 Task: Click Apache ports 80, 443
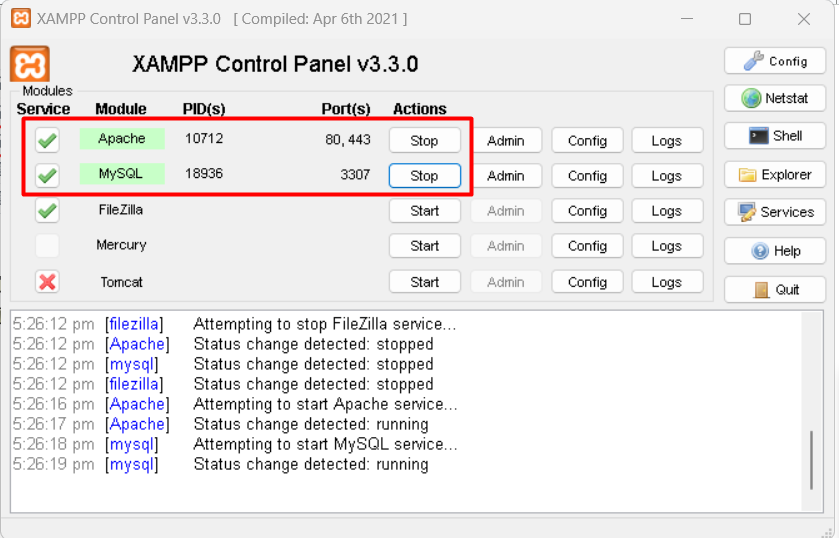[348, 140]
